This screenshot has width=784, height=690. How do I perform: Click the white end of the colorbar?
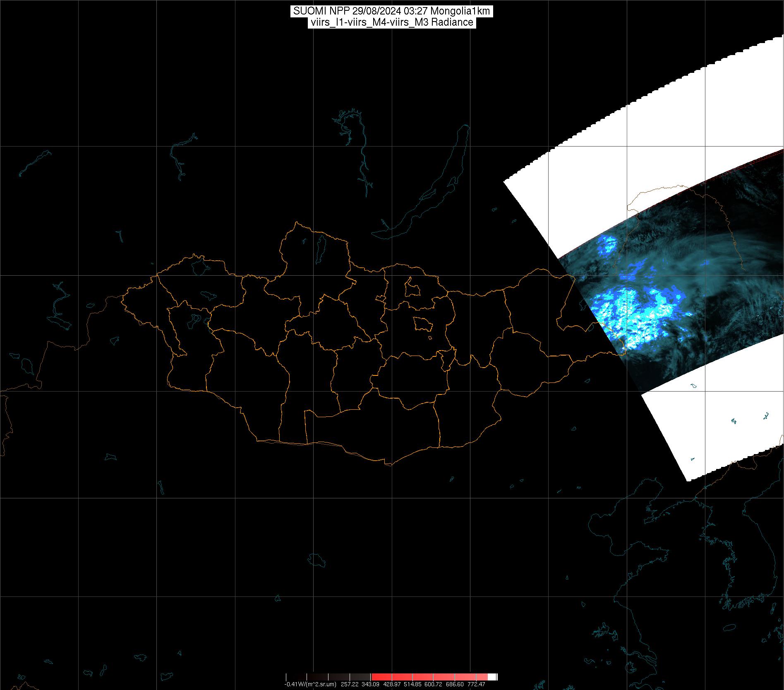[492, 677]
